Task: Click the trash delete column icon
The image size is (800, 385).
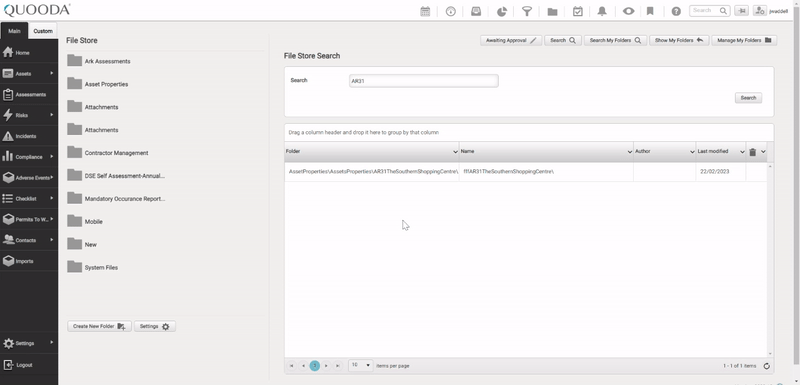Action: coord(752,152)
